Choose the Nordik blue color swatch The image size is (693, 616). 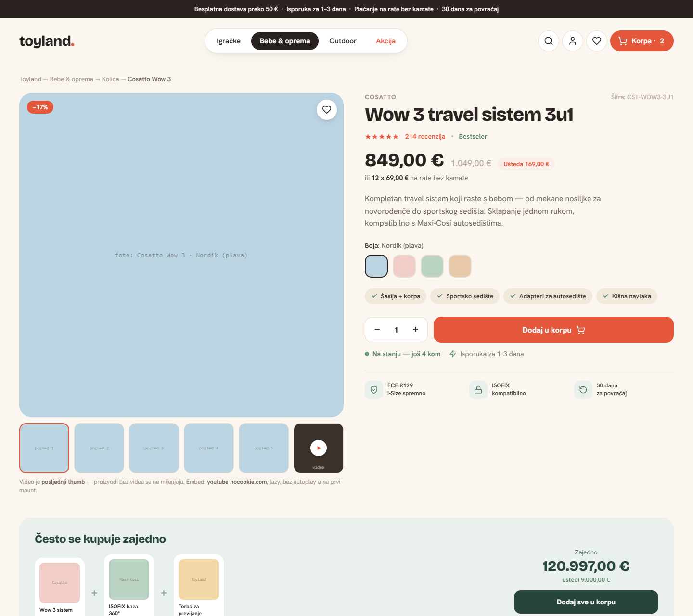pos(376,266)
